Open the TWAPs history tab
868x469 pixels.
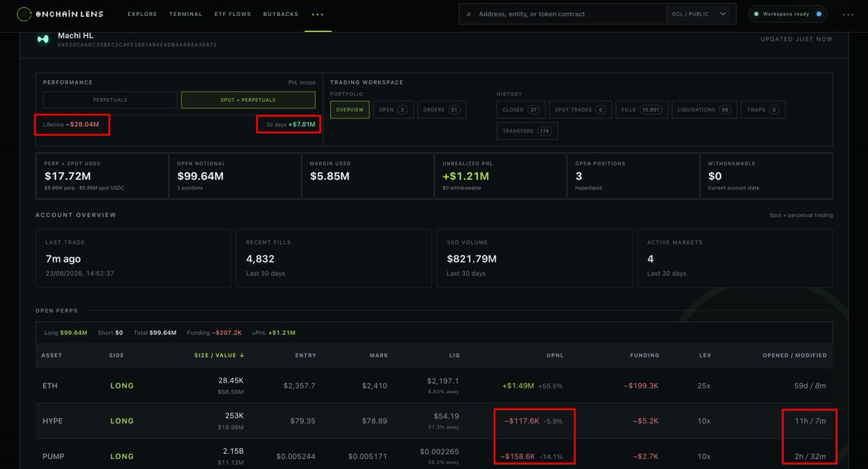click(763, 110)
